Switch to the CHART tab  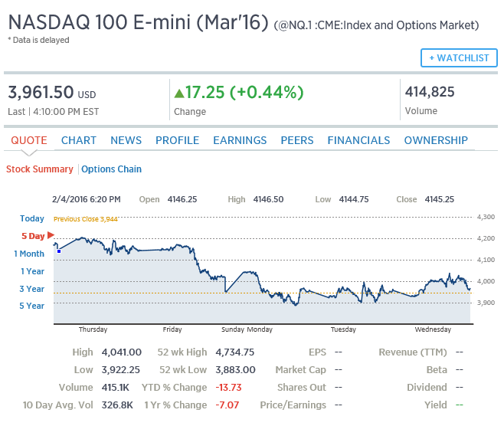79,140
